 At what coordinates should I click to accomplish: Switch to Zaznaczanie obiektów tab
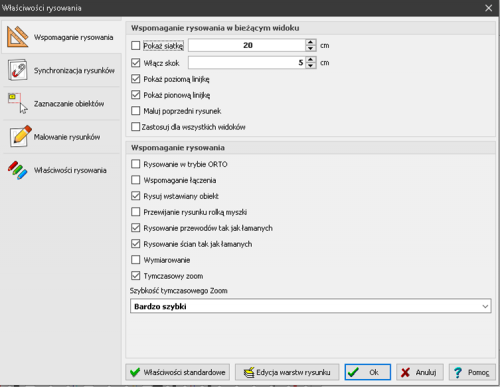[x=61, y=103]
